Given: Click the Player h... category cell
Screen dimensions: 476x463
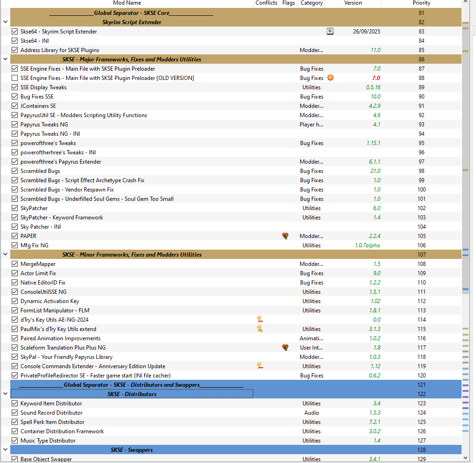Looking at the screenshot, I should 311,124.
